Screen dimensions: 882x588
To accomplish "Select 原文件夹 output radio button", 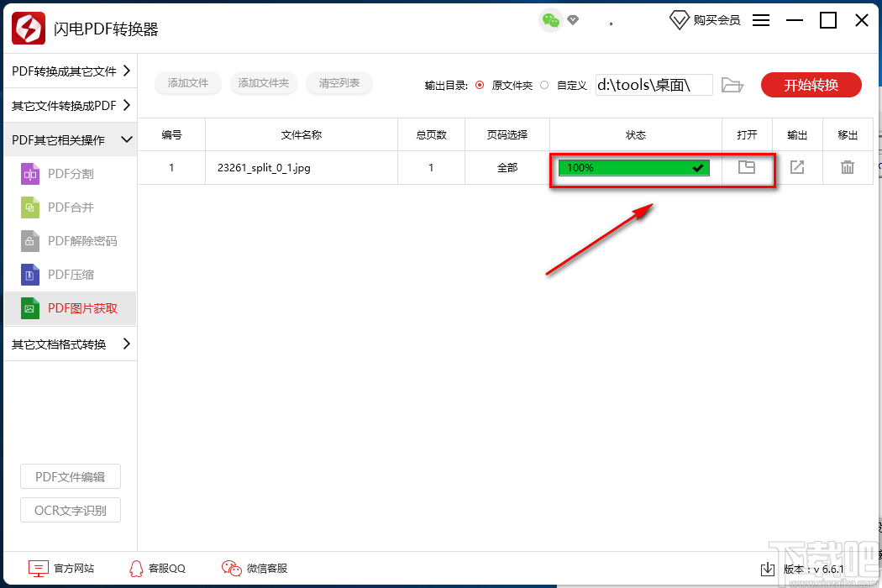I will [x=480, y=85].
